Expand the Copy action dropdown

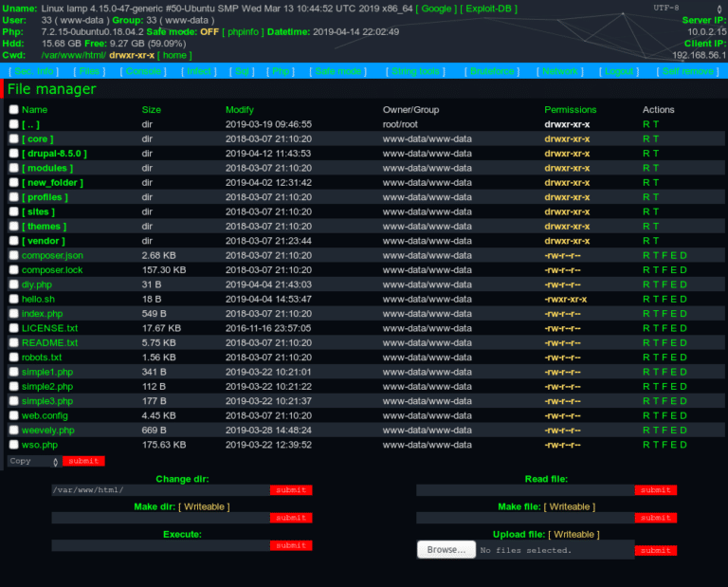point(33,461)
